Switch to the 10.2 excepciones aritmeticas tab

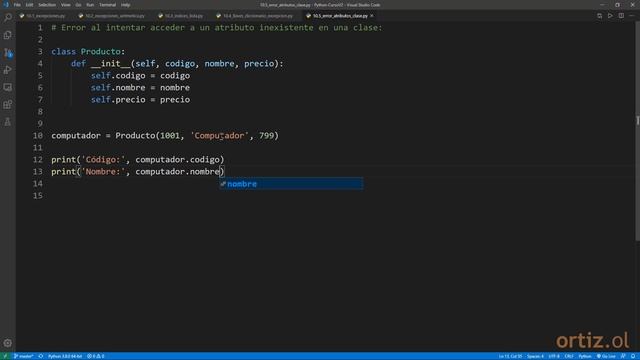pyautogui.click(x=112, y=16)
